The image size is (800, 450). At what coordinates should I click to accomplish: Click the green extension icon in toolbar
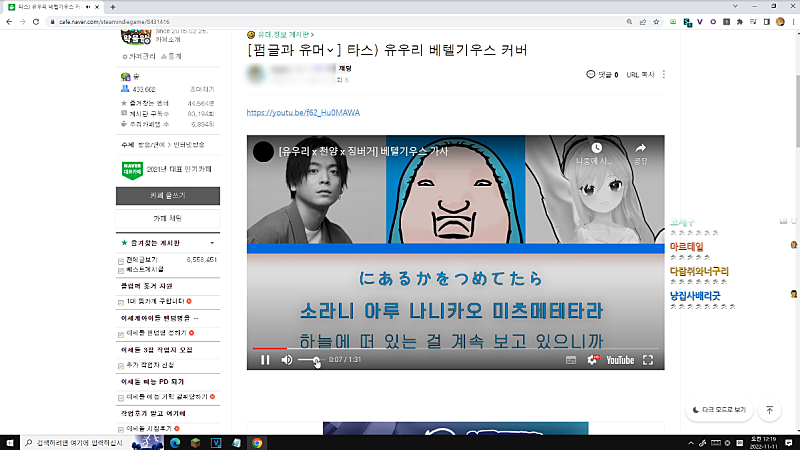(673, 22)
